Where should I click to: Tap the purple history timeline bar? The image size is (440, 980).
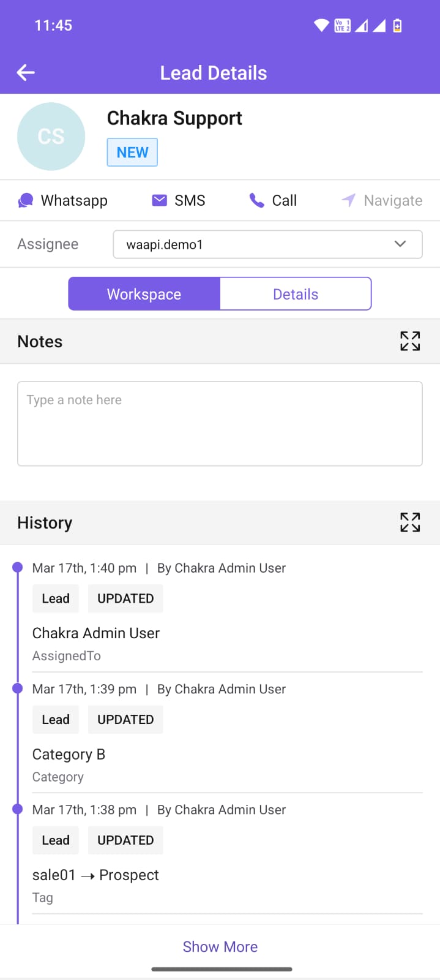pyautogui.click(x=17, y=735)
